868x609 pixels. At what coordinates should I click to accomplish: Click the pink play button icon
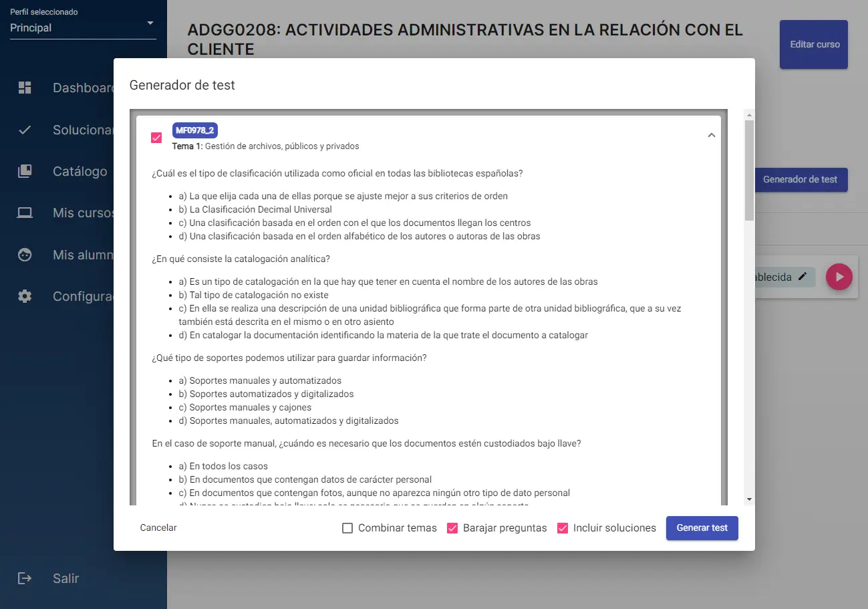839,277
